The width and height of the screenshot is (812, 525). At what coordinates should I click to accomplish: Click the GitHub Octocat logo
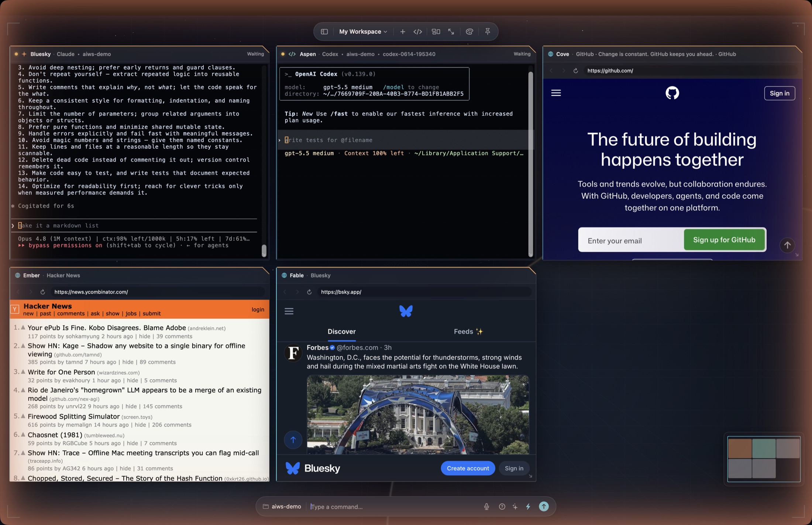tap(672, 93)
